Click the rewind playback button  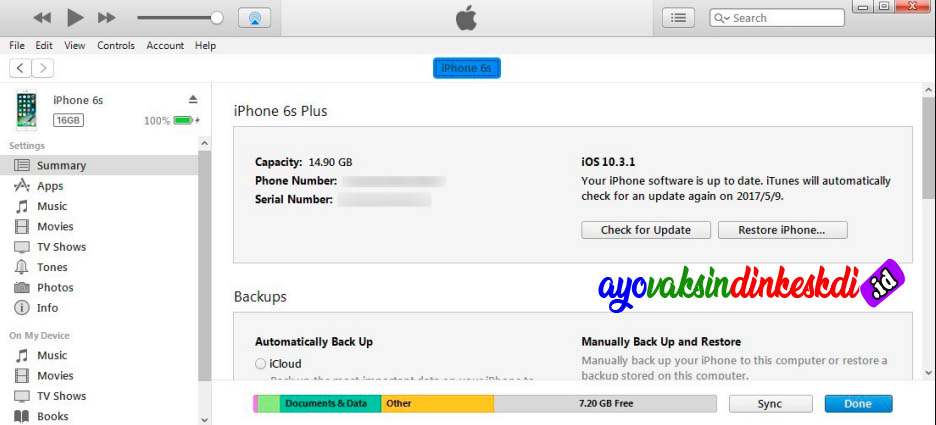tap(42, 18)
